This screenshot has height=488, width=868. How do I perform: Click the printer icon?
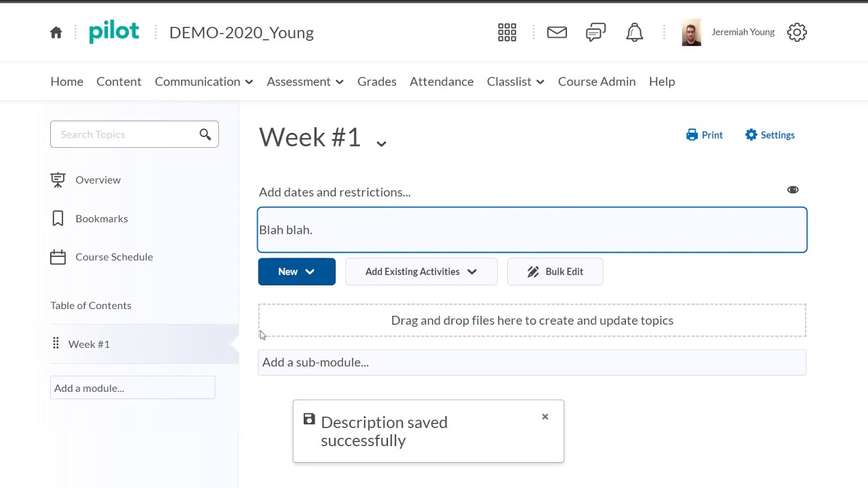(692, 135)
